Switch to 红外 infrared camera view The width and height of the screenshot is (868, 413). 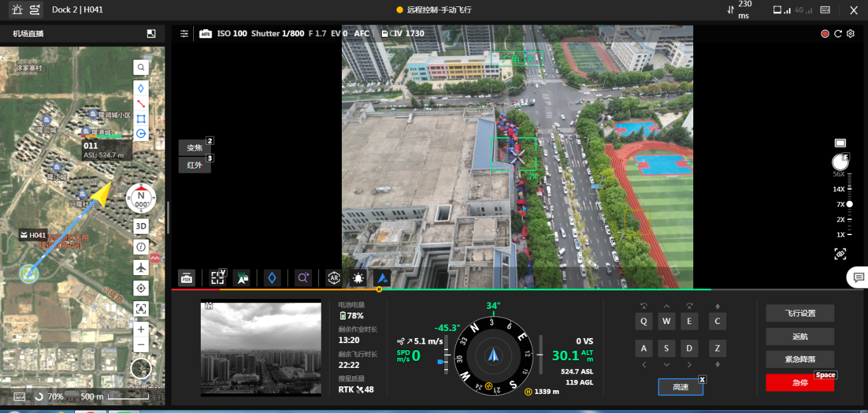click(194, 165)
